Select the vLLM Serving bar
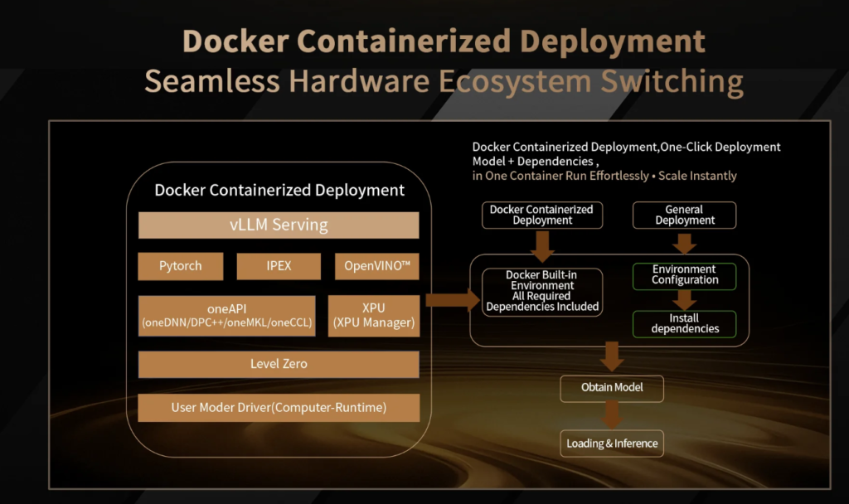This screenshot has width=849, height=504. pos(279,225)
